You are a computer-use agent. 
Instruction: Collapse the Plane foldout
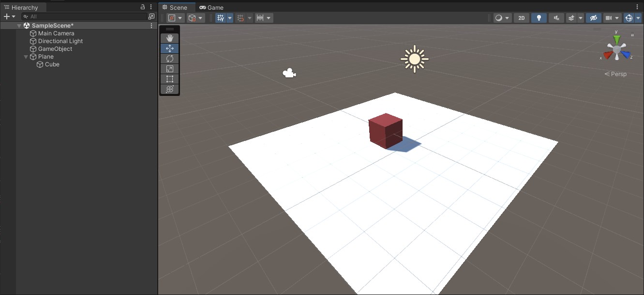click(x=26, y=57)
